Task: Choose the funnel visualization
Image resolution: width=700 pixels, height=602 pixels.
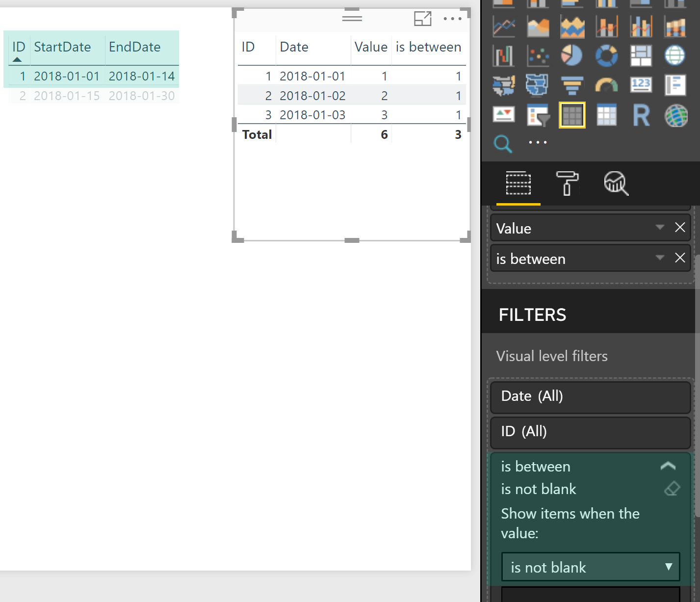Action: pos(572,85)
